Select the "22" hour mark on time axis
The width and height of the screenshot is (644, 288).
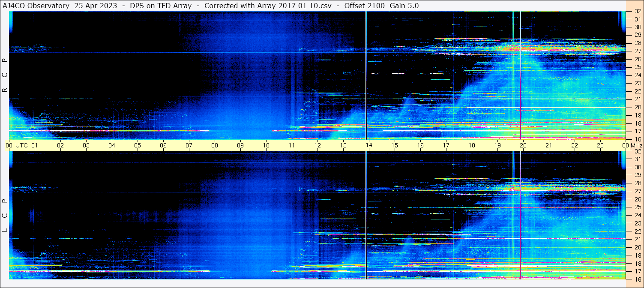(575, 145)
